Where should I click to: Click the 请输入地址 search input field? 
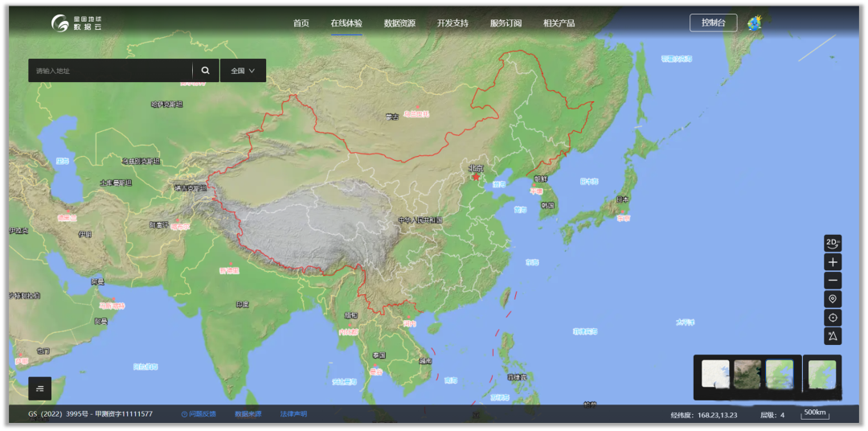click(111, 71)
